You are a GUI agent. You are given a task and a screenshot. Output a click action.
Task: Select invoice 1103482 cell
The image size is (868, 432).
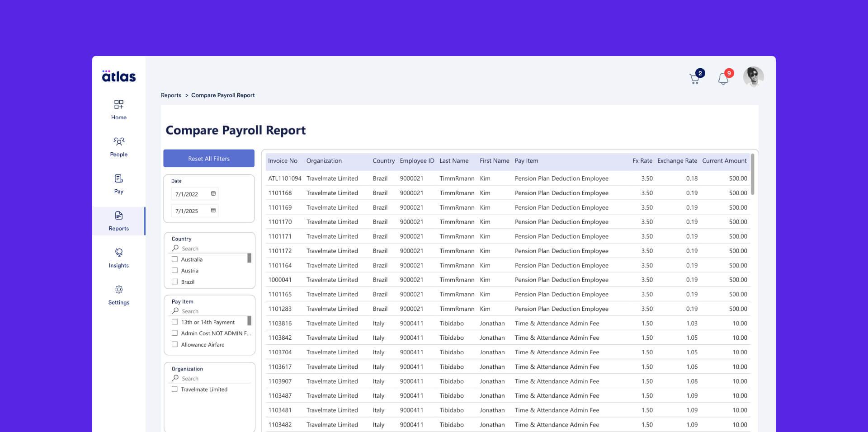280,425
